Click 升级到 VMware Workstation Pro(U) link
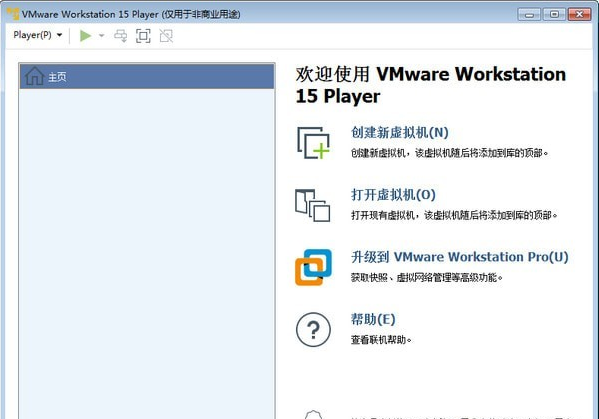Viewport: 599px width, 419px height. click(x=460, y=257)
